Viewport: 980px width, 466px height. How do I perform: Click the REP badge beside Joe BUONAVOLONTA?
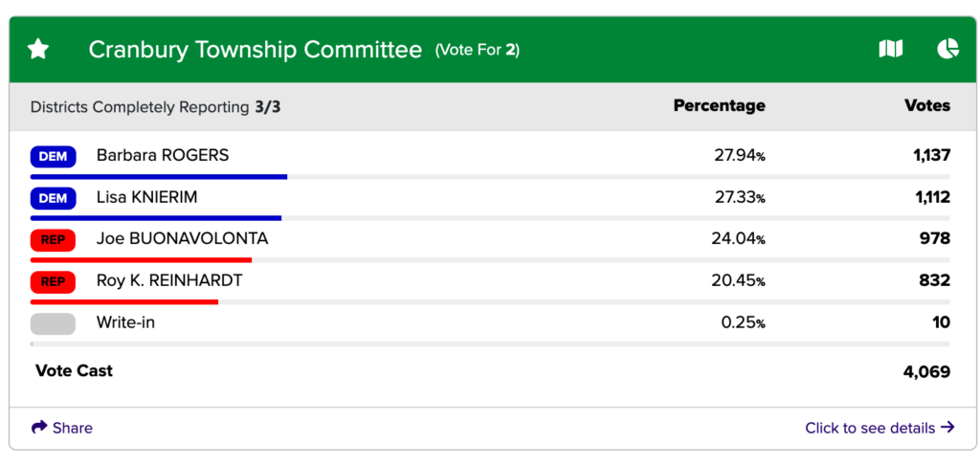tap(53, 239)
